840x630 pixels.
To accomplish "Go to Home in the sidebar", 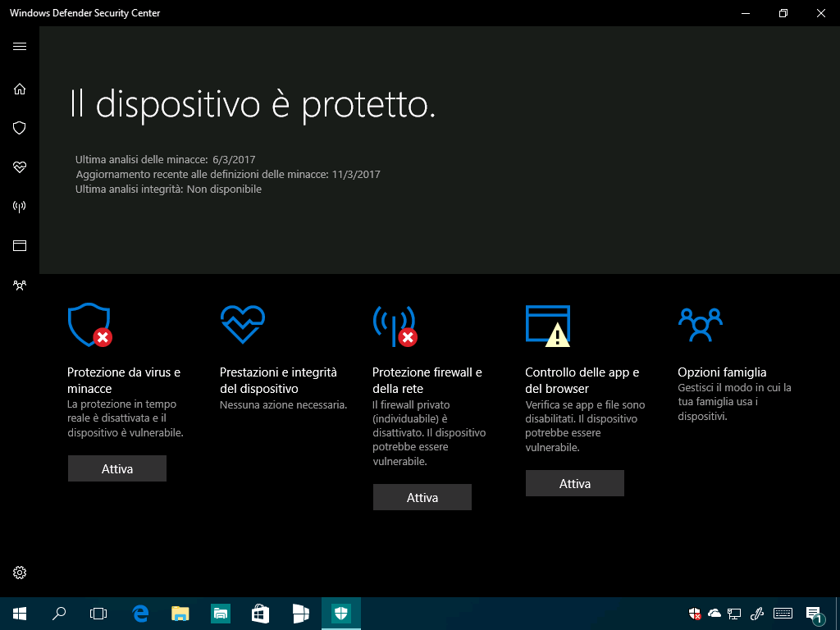I will 20,89.
